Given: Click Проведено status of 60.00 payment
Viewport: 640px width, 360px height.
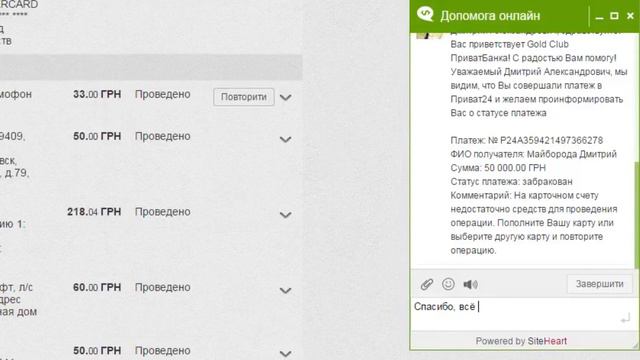Looking at the screenshot, I should click(x=162, y=287).
